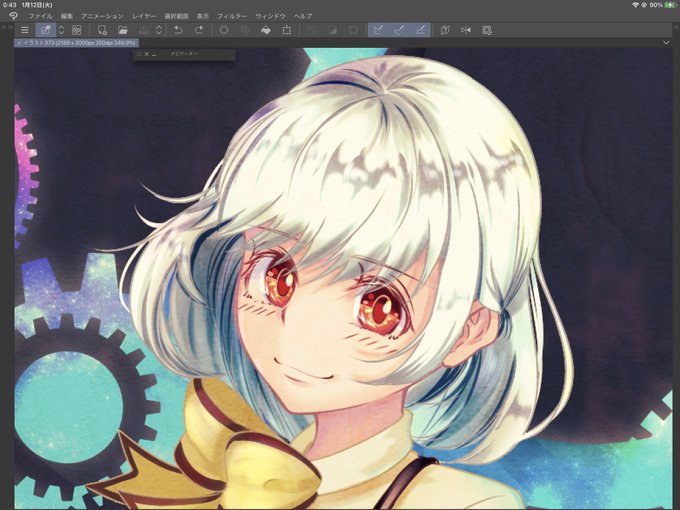Undo the last action
Viewport: 680px width, 510px height.
(x=178, y=30)
